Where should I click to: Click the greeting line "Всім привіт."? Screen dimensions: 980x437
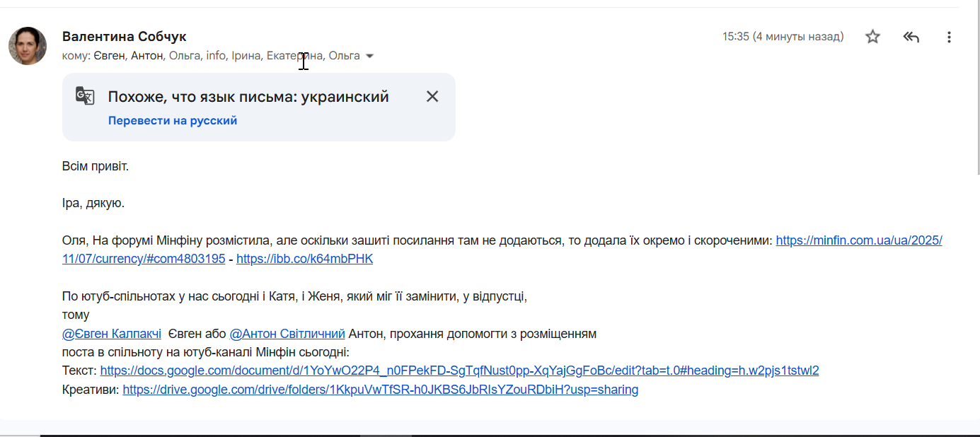(x=96, y=166)
